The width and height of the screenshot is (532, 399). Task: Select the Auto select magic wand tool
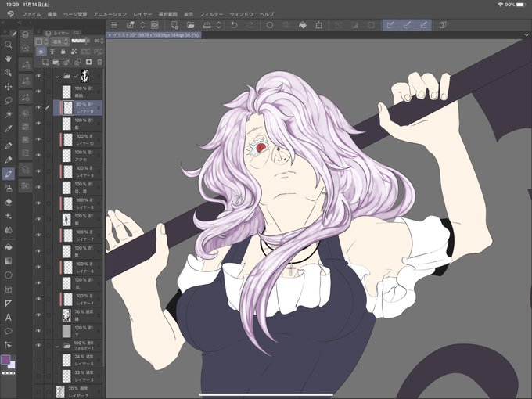tap(8, 114)
